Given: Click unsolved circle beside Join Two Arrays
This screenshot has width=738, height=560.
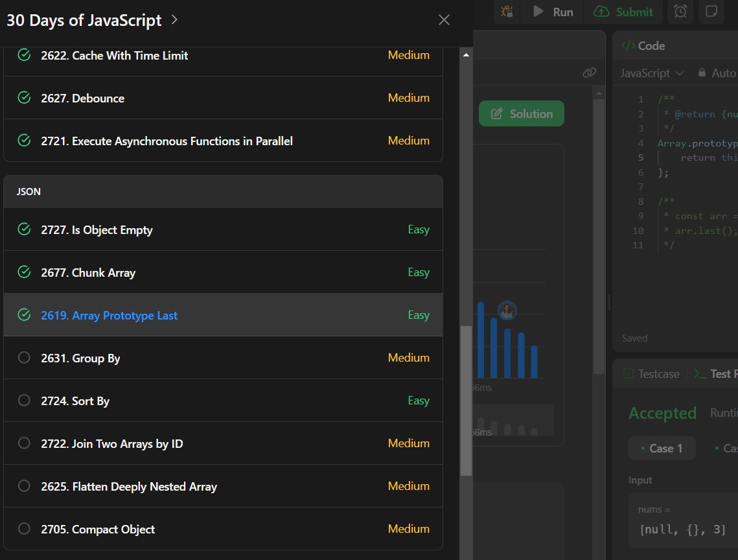Looking at the screenshot, I should (24, 443).
